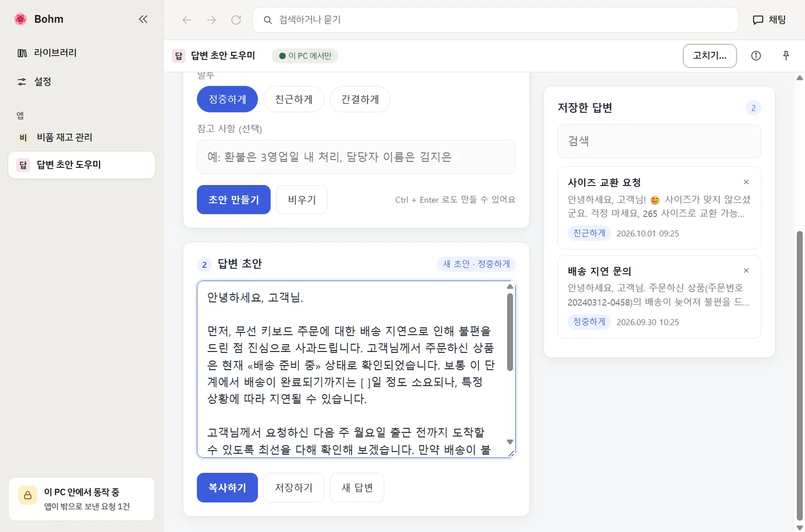Image resolution: width=805 pixels, height=532 pixels.
Task: Collapse the sidebar with double chevron
Action: [143, 19]
